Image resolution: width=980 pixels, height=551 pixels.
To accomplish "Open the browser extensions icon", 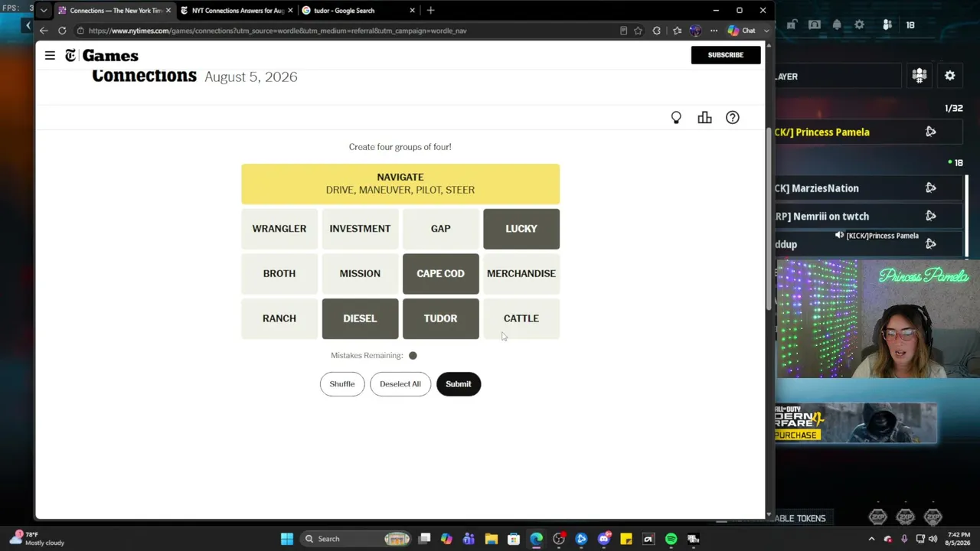I will click(657, 31).
